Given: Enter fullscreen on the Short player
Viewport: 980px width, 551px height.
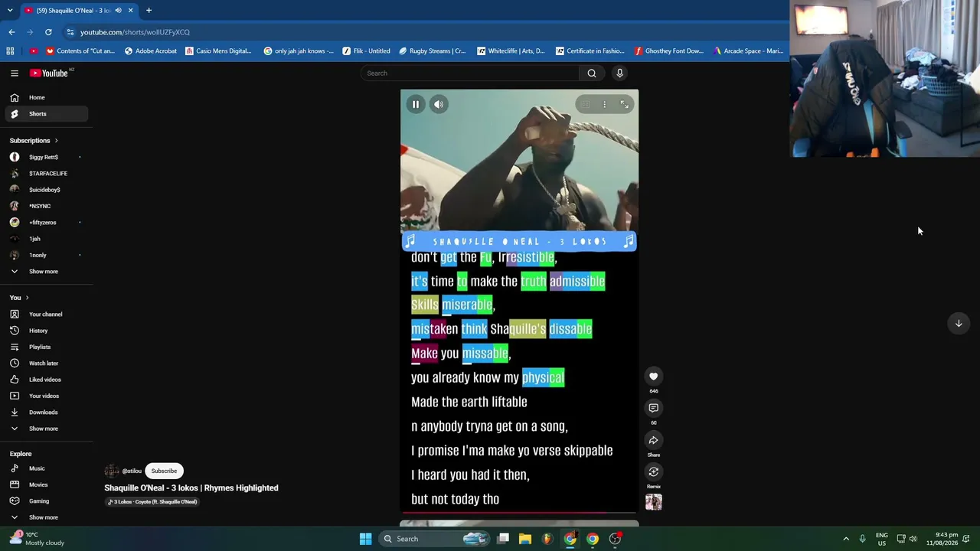Looking at the screenshot, I should point(624,104).
